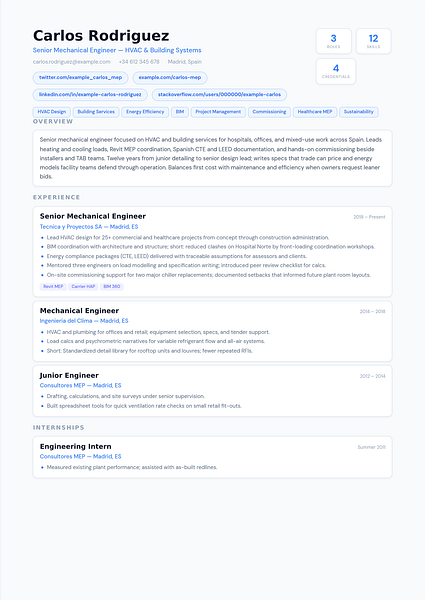Open the stackoverflow.com user profile link

point(219,95)
